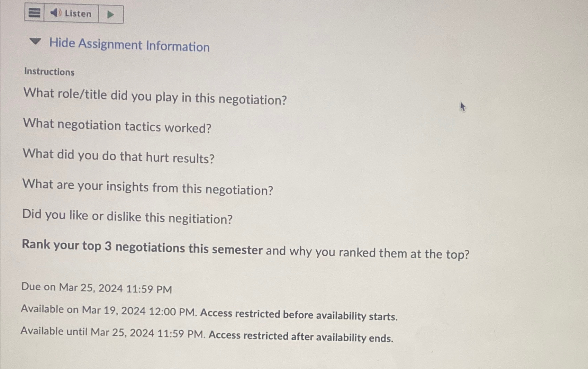The image size is (588, 369).
Task: Select the due date text Mar 25 2024
Action: tap(97, 288)
